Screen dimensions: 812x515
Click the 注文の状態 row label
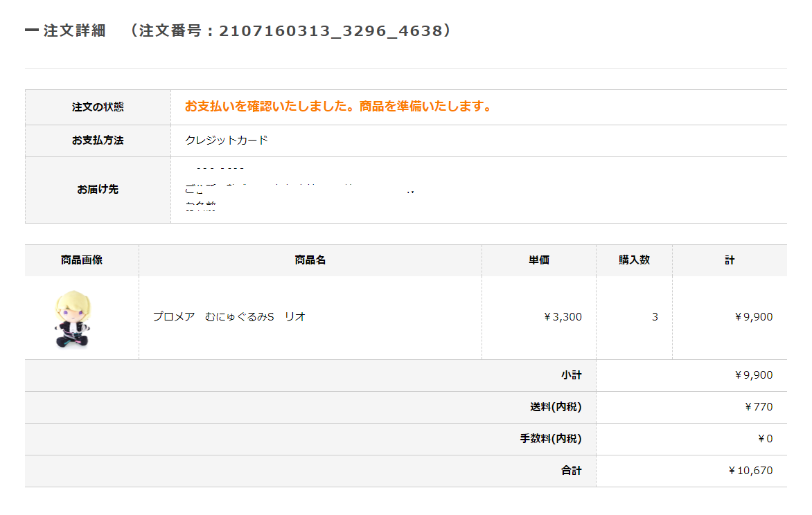pyautogui.click(x=98, y=107)
